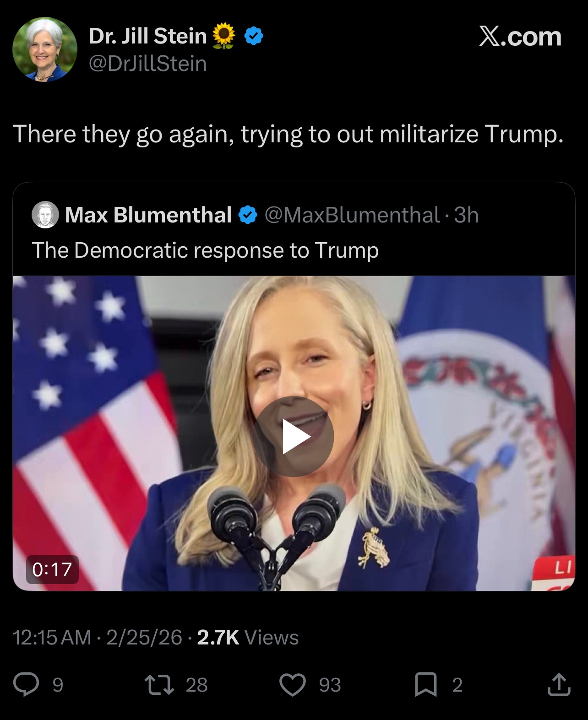588x720 pixels.
Task: Repost this post using the retweet icon
Action: [x=159, y=685]
